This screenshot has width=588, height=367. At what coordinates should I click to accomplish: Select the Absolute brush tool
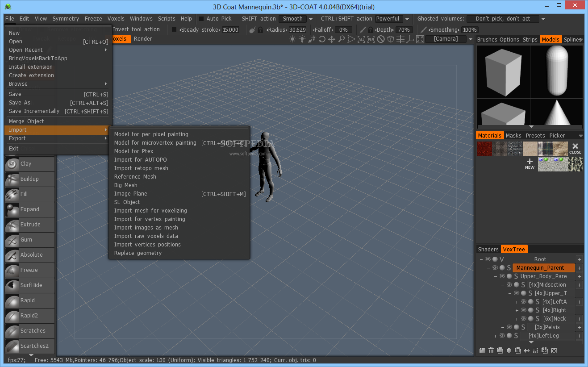29,255
